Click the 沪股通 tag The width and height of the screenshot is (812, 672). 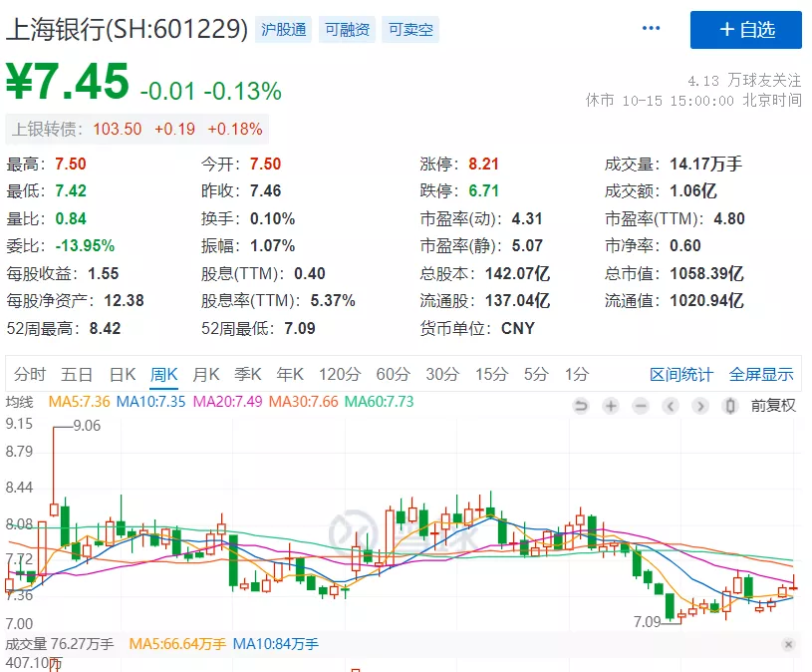[x=283, y=30]
